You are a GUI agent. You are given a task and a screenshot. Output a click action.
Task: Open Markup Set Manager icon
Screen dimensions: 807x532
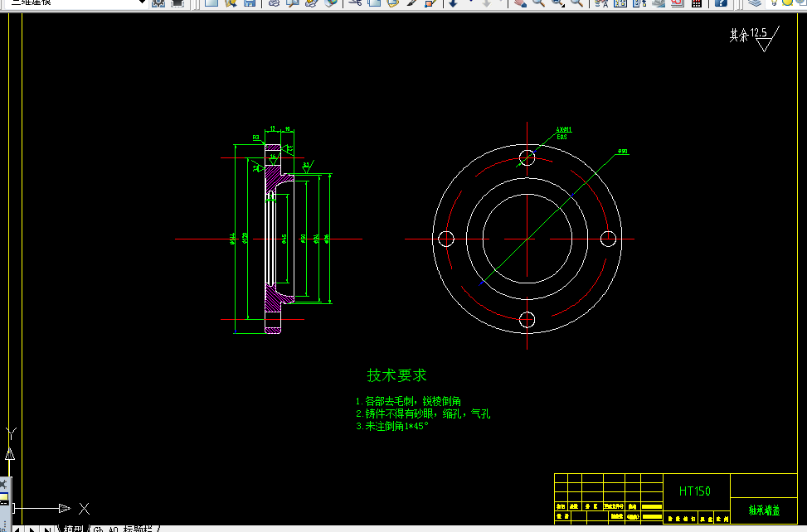click(678, 2)
